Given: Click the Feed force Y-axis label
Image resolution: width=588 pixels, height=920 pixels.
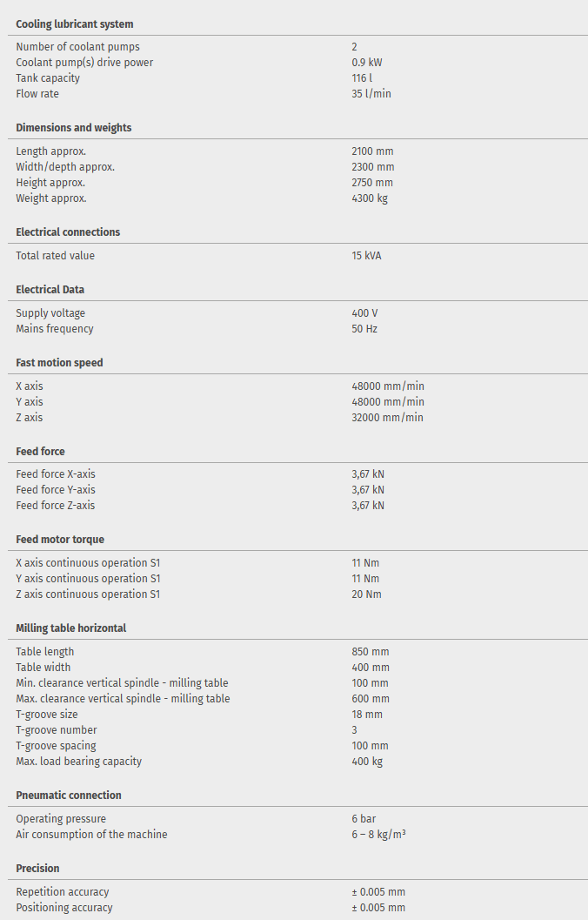Looking at the screenshot, I should [56, 490].
